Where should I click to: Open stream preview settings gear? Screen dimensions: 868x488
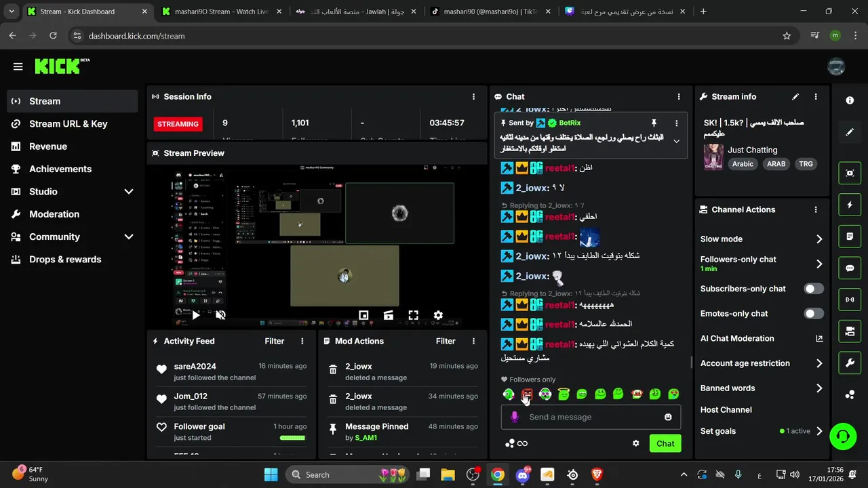click(x=438, y=315)
